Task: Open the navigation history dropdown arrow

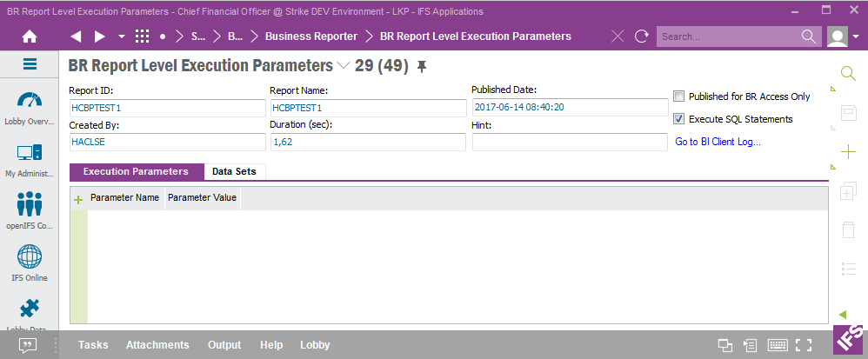Action: pyautogui.click(x=122, y=37)
